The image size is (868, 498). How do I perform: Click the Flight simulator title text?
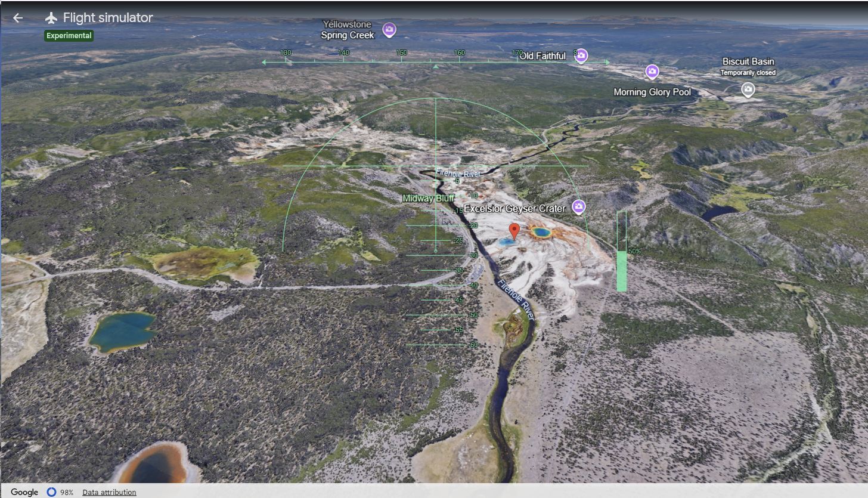coord(108,18)
